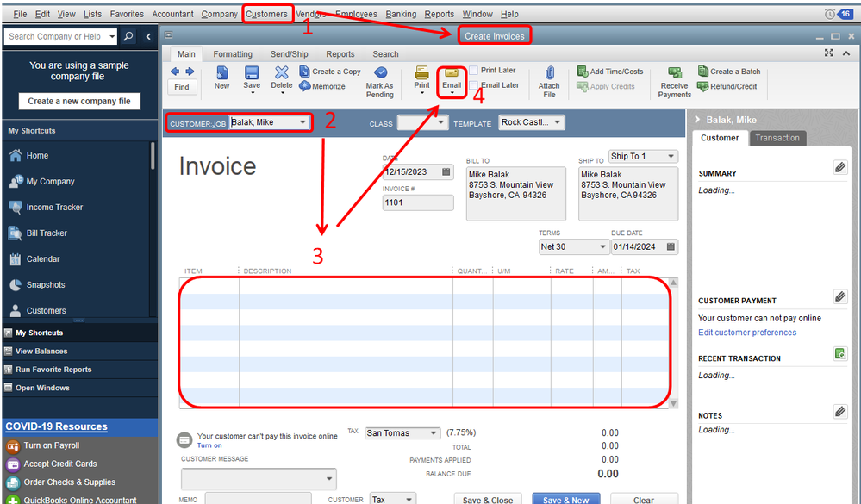Click Create a Copy icon

[x=305, y=72]
